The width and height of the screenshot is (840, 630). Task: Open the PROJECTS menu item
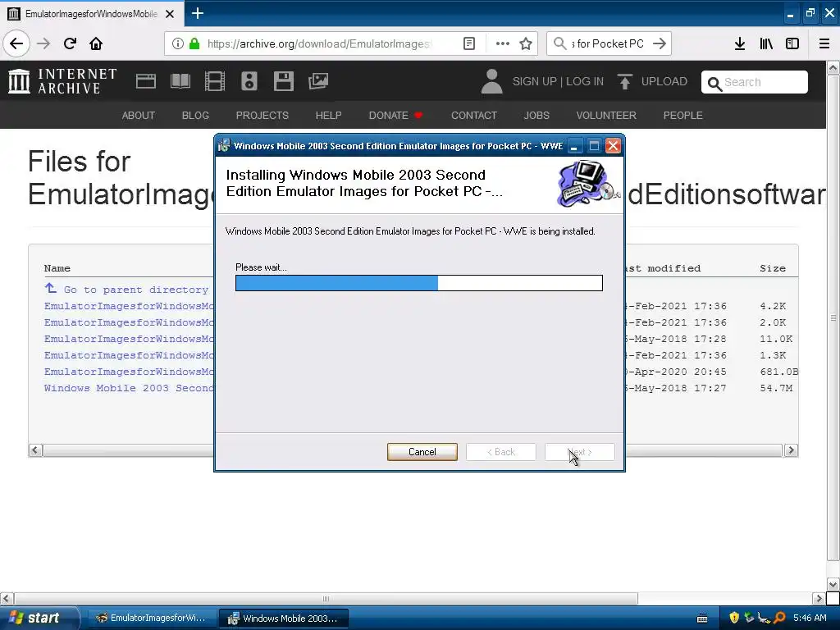[262, 115]
